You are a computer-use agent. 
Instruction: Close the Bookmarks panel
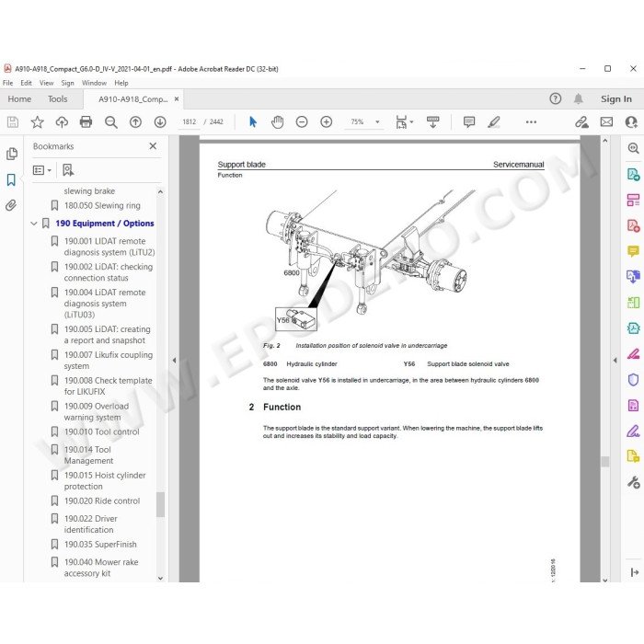[x=153, y=145]
